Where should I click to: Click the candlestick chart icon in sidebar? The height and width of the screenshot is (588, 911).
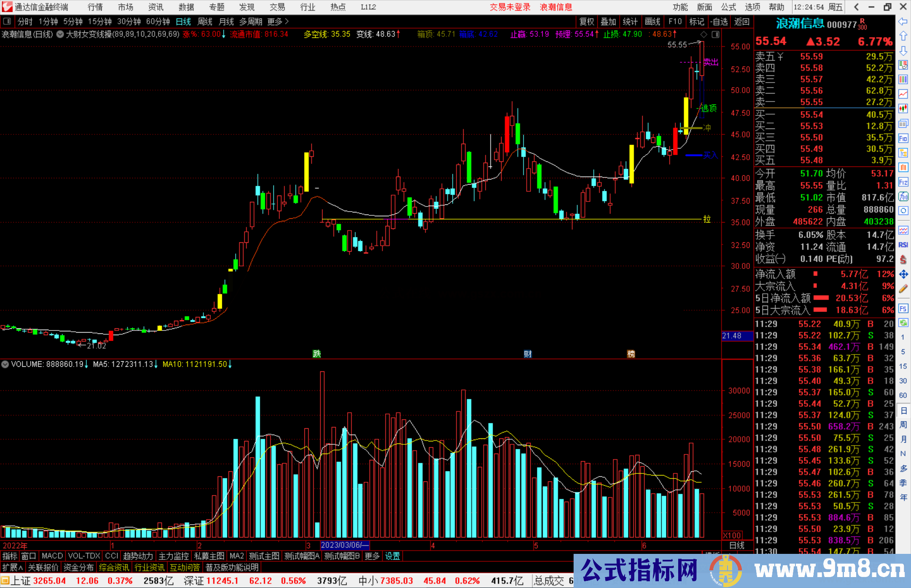tap(903, 108)
